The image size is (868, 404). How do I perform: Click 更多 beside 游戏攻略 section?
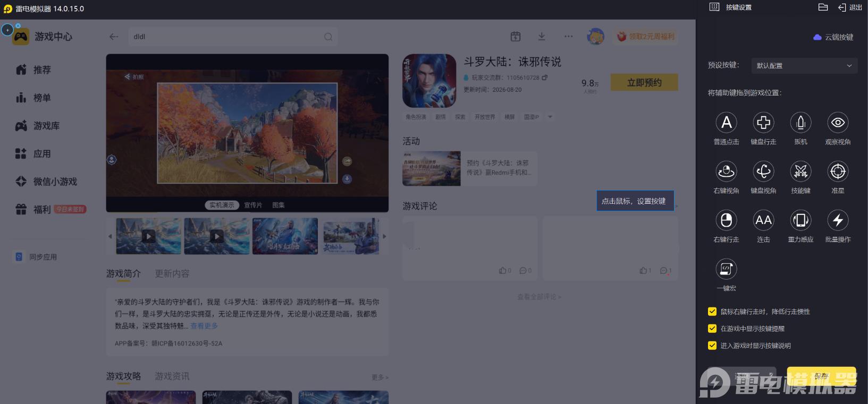tap(380, 377)
